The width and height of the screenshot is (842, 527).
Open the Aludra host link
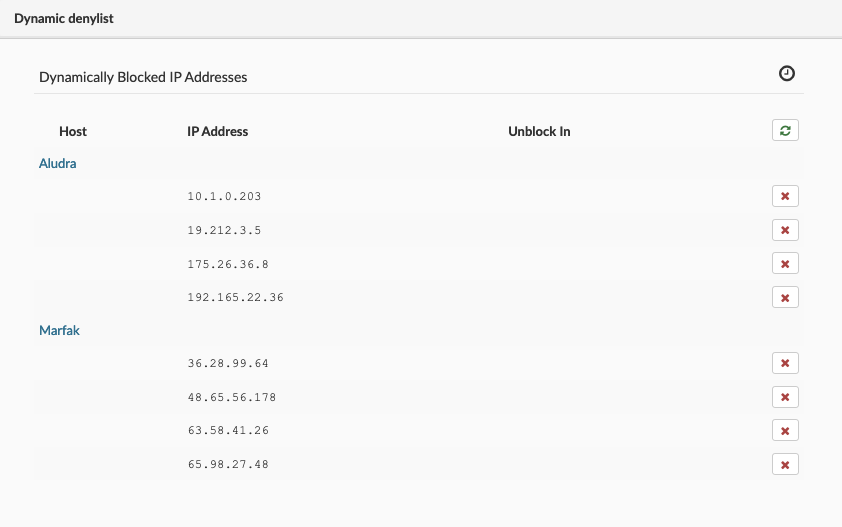point(57,164)
